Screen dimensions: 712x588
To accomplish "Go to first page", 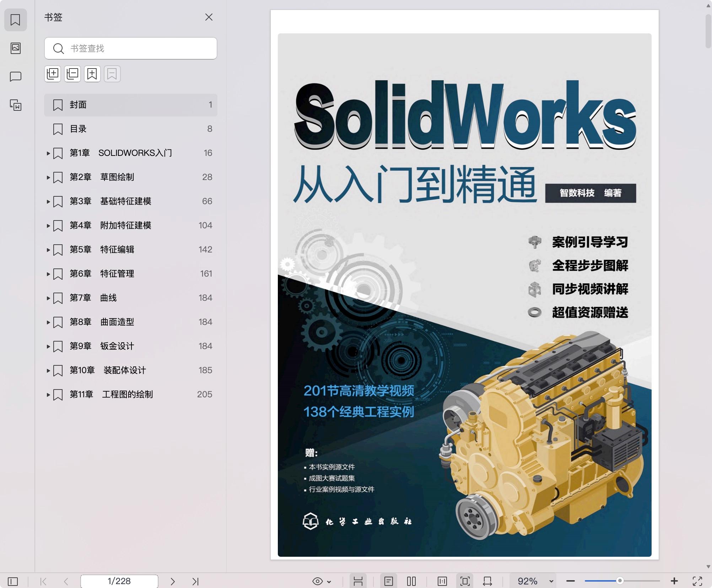I will pos(43,581).
